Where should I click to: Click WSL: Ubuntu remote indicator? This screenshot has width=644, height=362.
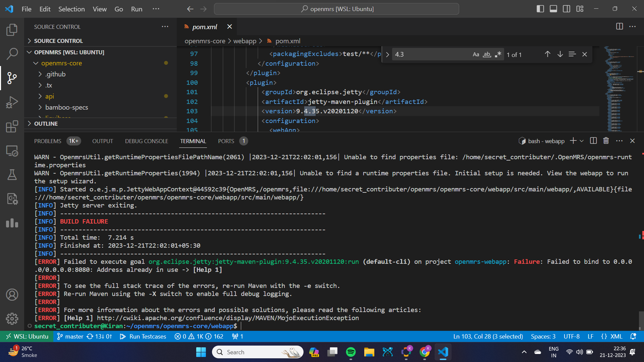[x=27, y=337]
